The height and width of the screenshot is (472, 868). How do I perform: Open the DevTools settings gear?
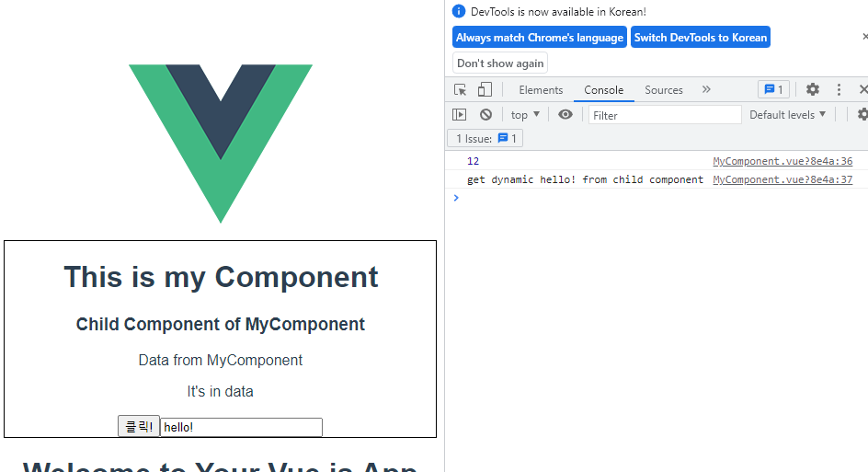click(x=812, y=89)
